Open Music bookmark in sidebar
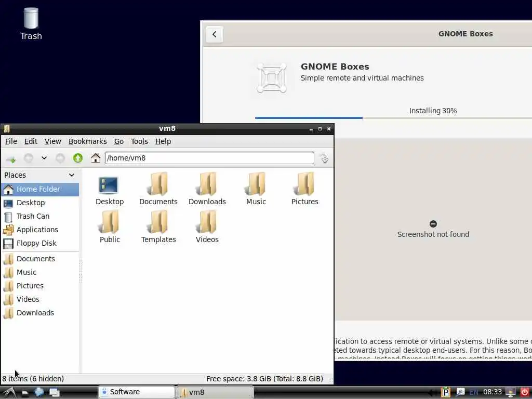The width and height of the screenshot is (532, 399). 40,272
